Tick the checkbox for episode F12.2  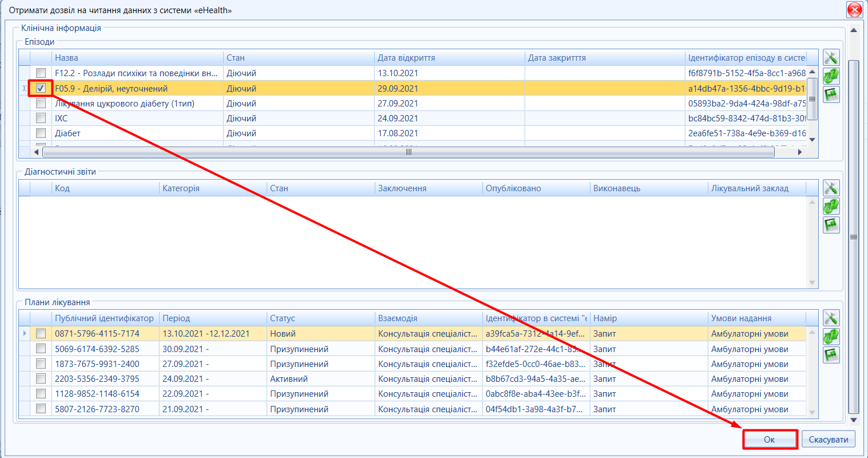tap(41, 73)
